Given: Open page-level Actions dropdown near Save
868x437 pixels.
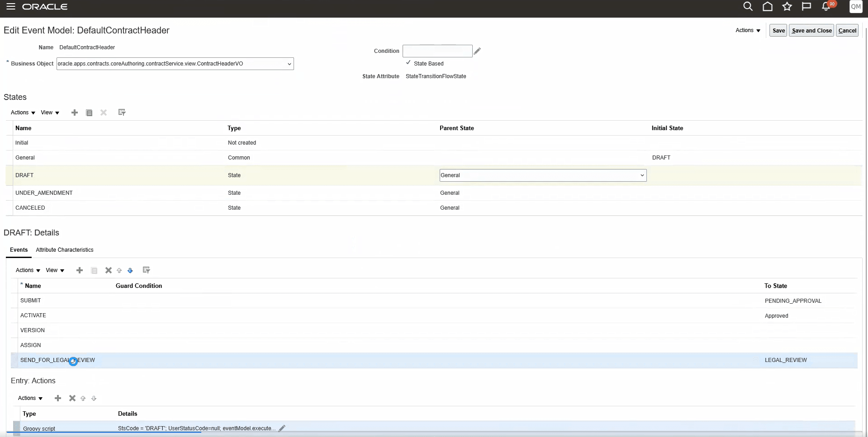Looking at the screenshot, I should pos(748,30).
